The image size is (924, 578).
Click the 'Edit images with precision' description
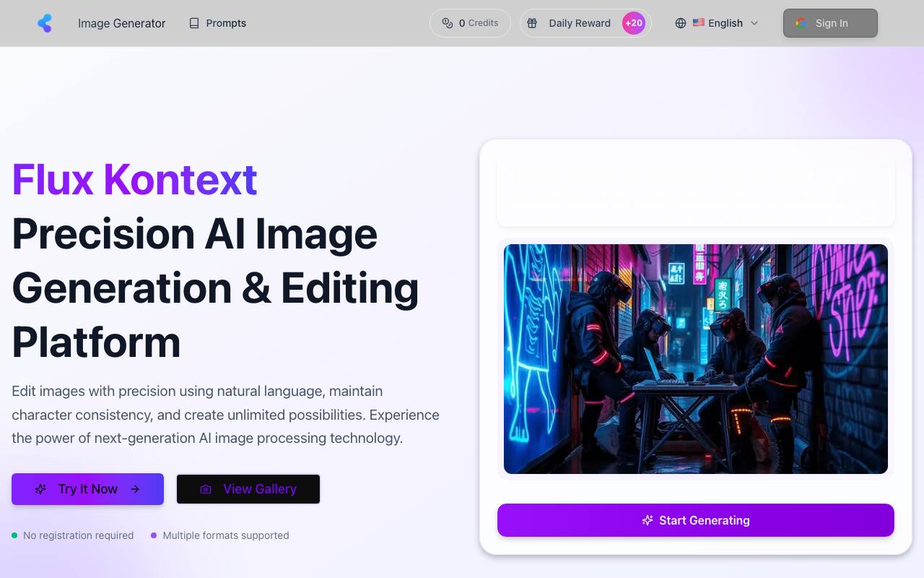click(x=225, y=415)
